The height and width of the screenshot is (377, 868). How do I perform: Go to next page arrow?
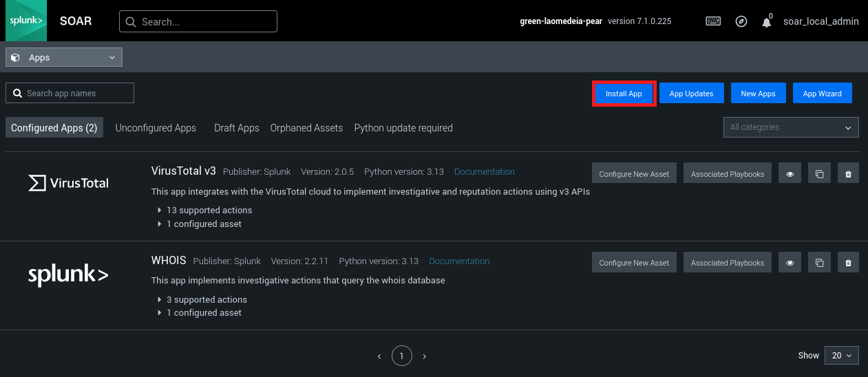click(x=424, y=356)
